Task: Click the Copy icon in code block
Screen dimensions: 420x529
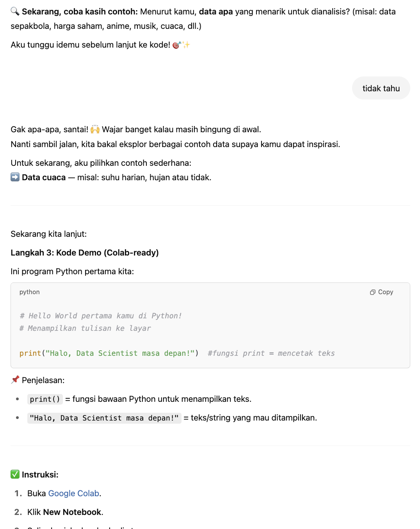Action: tap(373, 292)
